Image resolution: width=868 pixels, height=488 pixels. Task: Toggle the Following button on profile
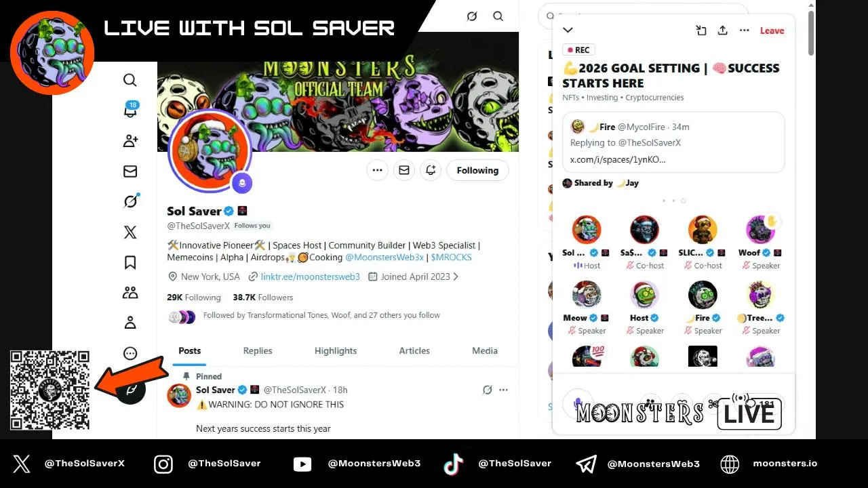[477, 170]
